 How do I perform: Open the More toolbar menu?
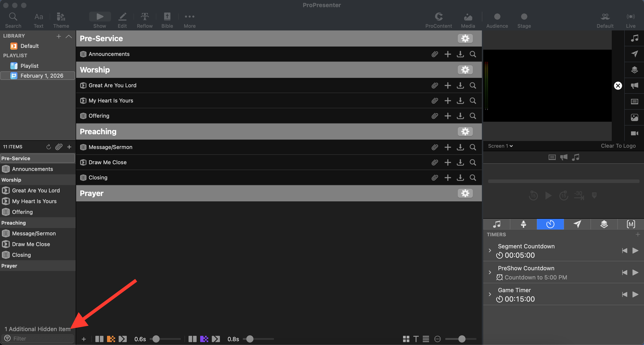point(189,20)
